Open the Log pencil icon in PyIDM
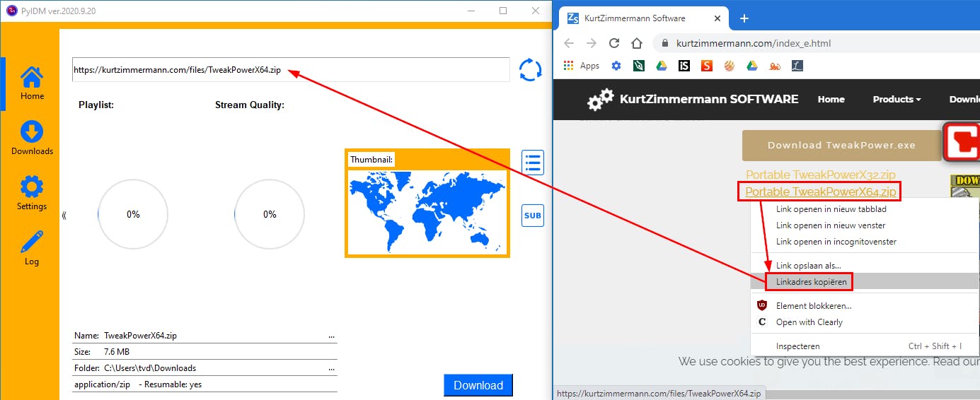This screenshot has width=980, height=400. tap(32, 248)
